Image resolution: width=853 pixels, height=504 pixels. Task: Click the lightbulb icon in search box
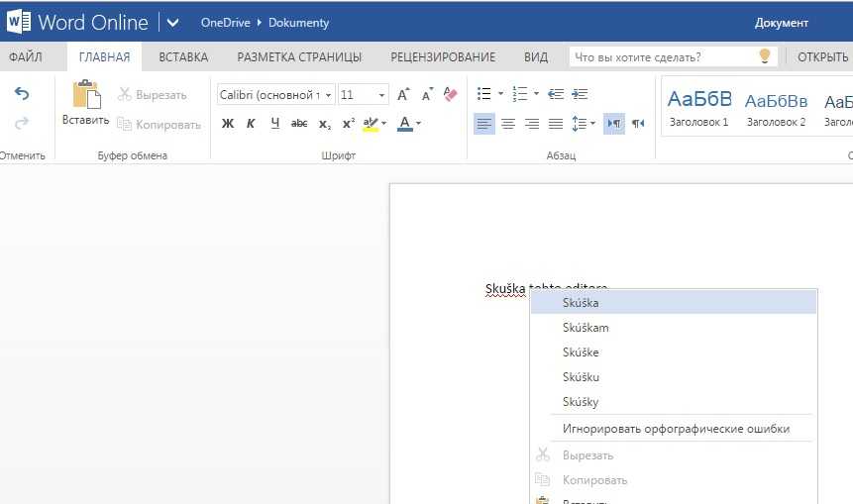(x=764, y=56)
